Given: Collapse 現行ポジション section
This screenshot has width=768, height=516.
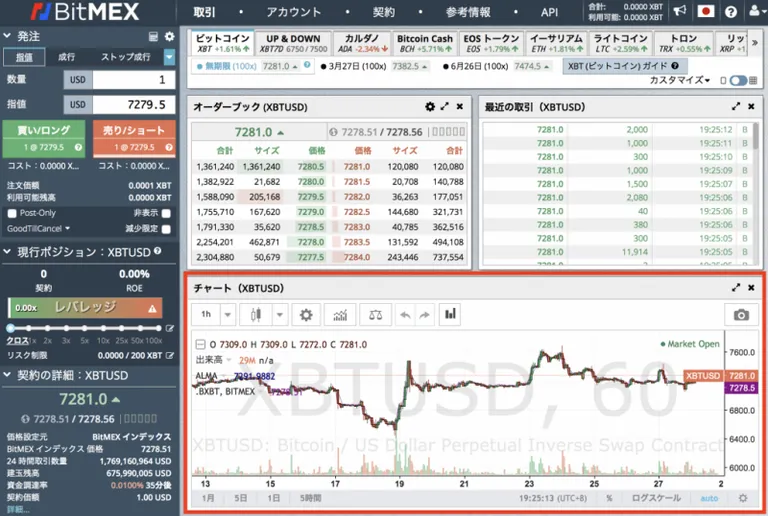Looking at the screenshot, I should (x=7, y=252).
